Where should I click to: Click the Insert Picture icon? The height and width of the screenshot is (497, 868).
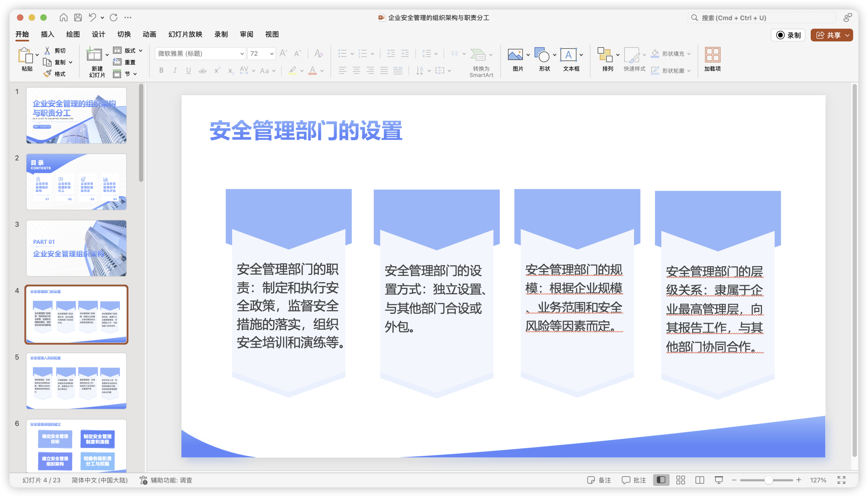pyautogui.click(x=515, y=55)
